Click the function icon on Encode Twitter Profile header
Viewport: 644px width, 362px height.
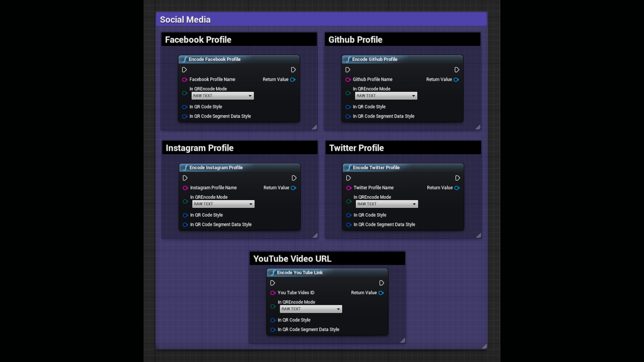pos(349,168)
